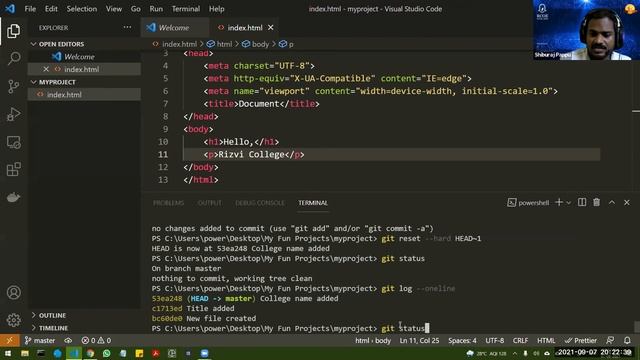Click the p breadcrumb item
640x360 pixels.
click(x=287, y=44)
